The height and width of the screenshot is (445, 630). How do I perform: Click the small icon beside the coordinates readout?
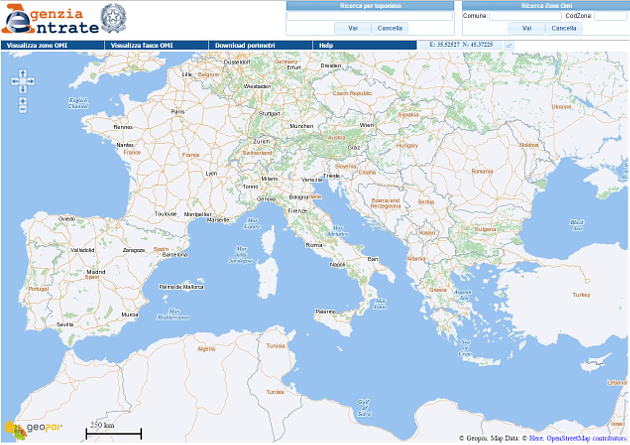(x=509, y=45)
